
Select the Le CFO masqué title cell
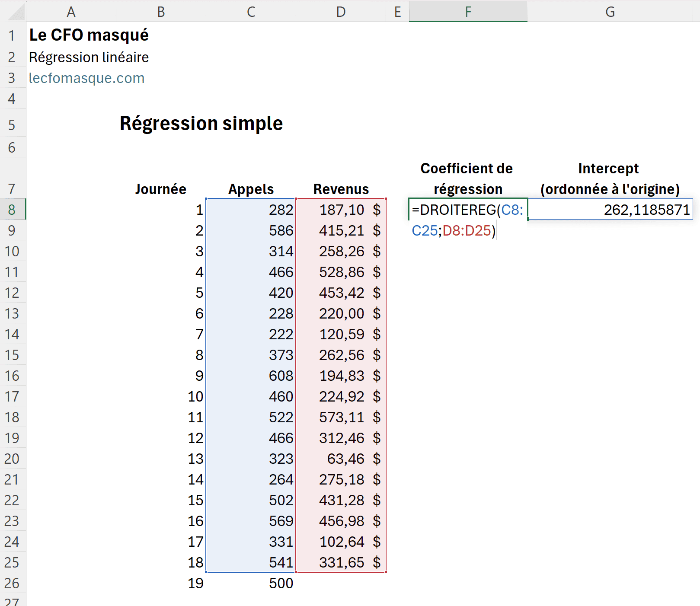point(89,35)
